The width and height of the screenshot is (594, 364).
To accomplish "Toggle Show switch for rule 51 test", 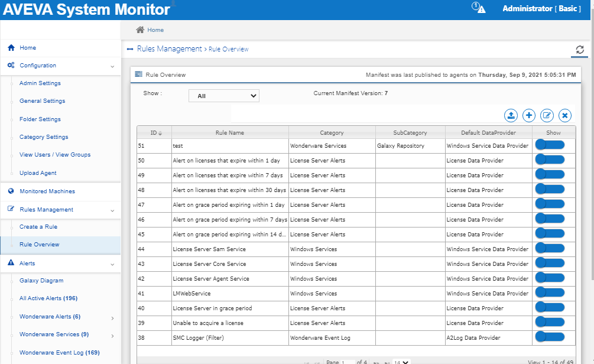I will point(550,145).
